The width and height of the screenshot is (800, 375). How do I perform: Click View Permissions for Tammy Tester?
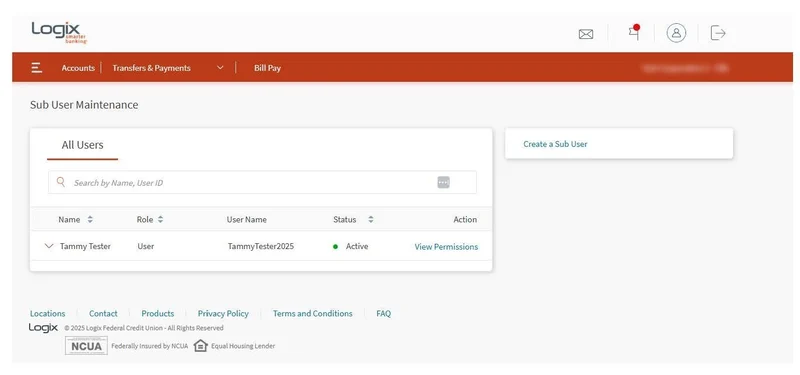446,246
